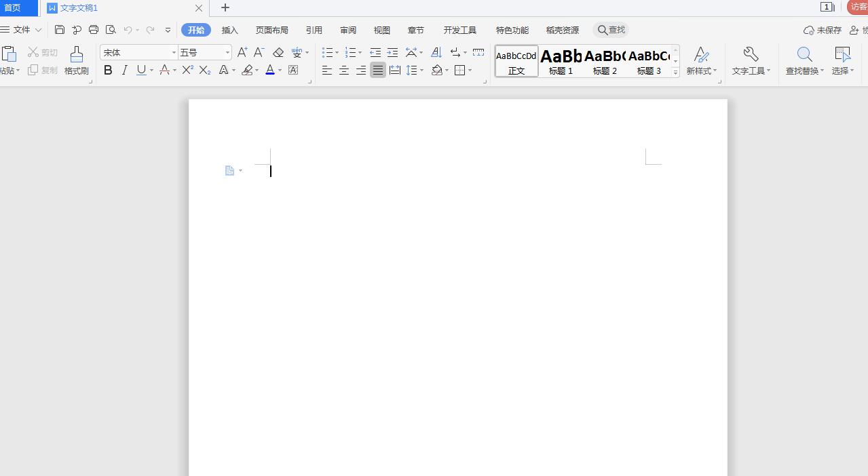Click the numbered list icon
The width and height of the screenshot is (868, 476).
coord(350,52)
